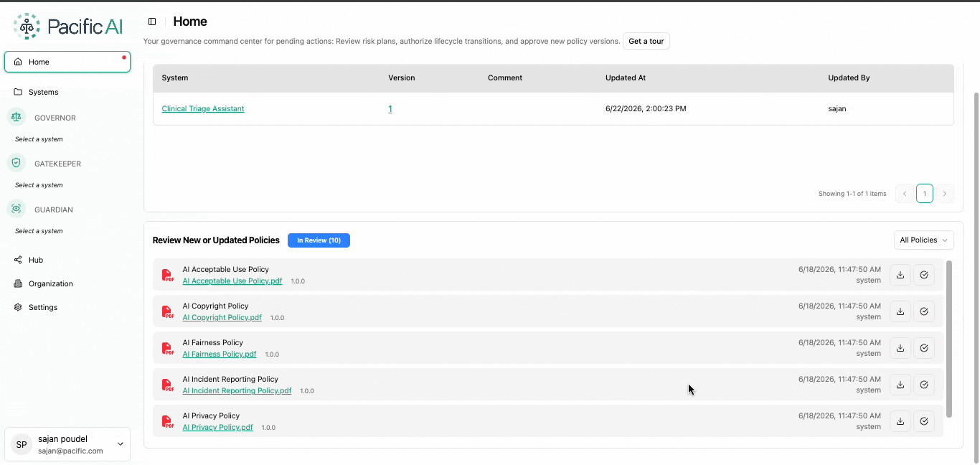The height and width of the screenshot is (465, 980).
Task: Click the Guardian eye icon
Action: tap(17, 209)
